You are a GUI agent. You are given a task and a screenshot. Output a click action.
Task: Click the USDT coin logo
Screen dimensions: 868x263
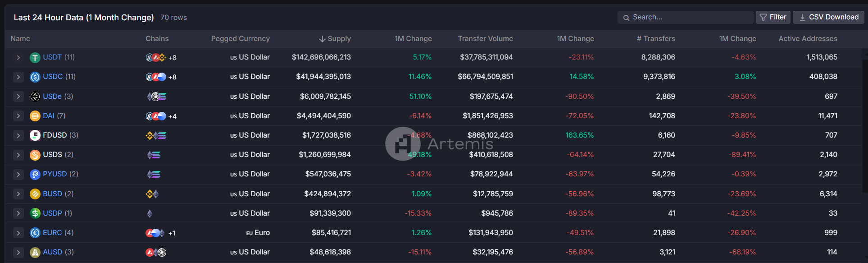coord(35,58)
